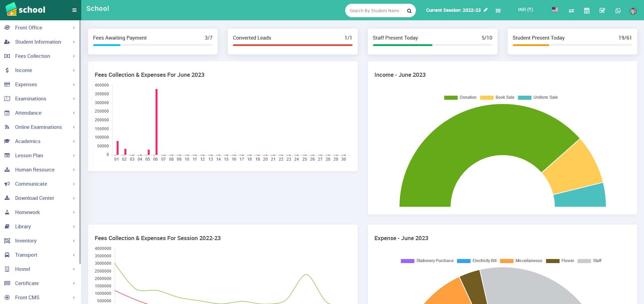Click the hamburger sidebar toggle icon
The height and width of the screenshot is (304, 644).
74,10
